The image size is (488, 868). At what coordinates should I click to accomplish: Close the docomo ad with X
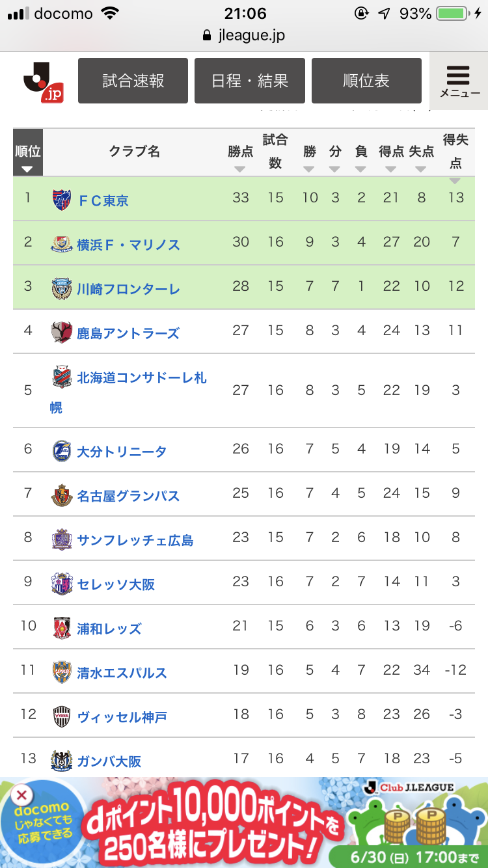point(21,795)
